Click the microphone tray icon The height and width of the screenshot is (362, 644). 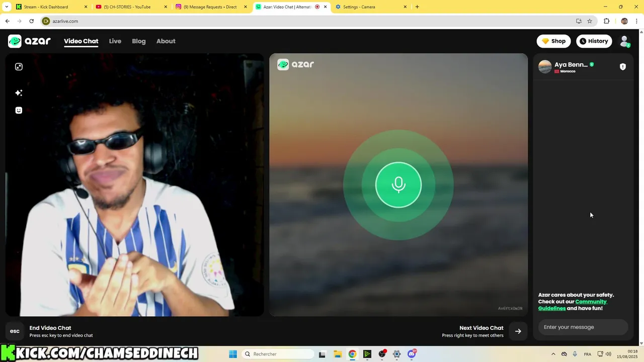pos(575,354)
